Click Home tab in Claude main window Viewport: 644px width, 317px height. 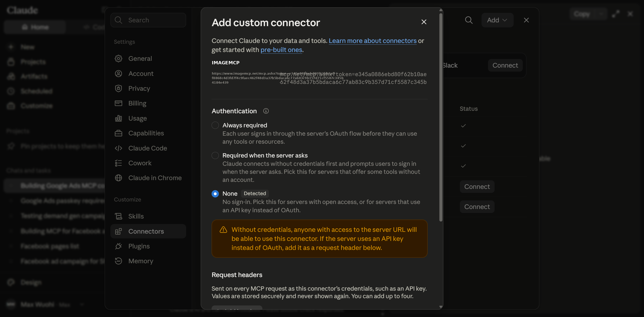coord(35,27)
